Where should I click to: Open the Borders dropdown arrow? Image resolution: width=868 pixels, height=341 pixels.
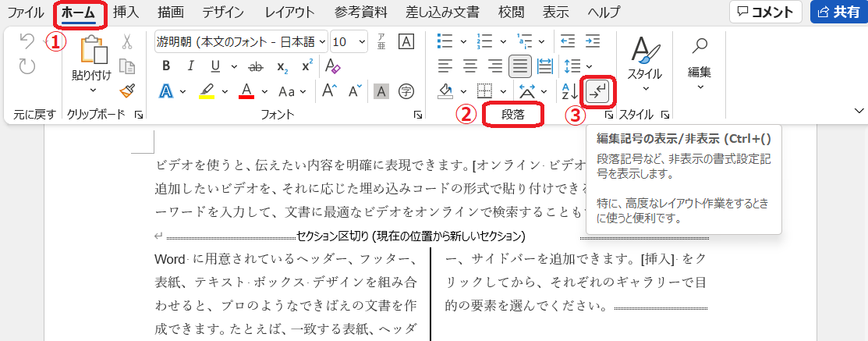coord(503,91)
